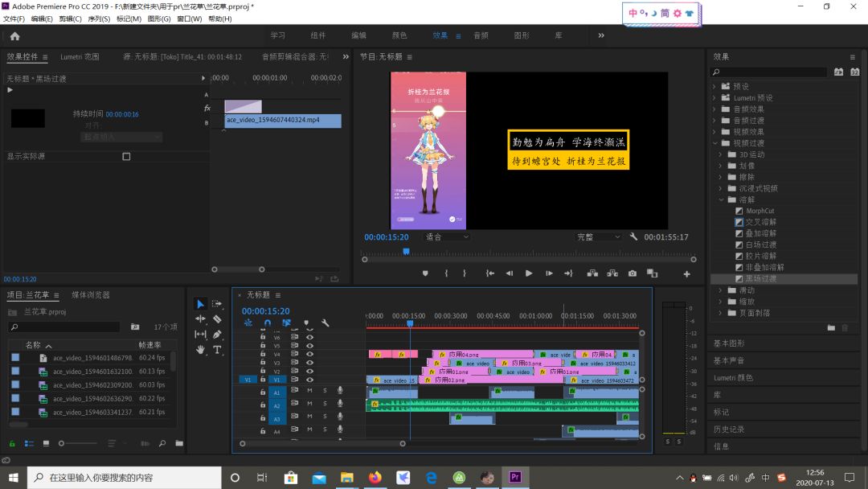Open the 序列(S) menu
The image size is (868, 489).
[x=100, y=18]
